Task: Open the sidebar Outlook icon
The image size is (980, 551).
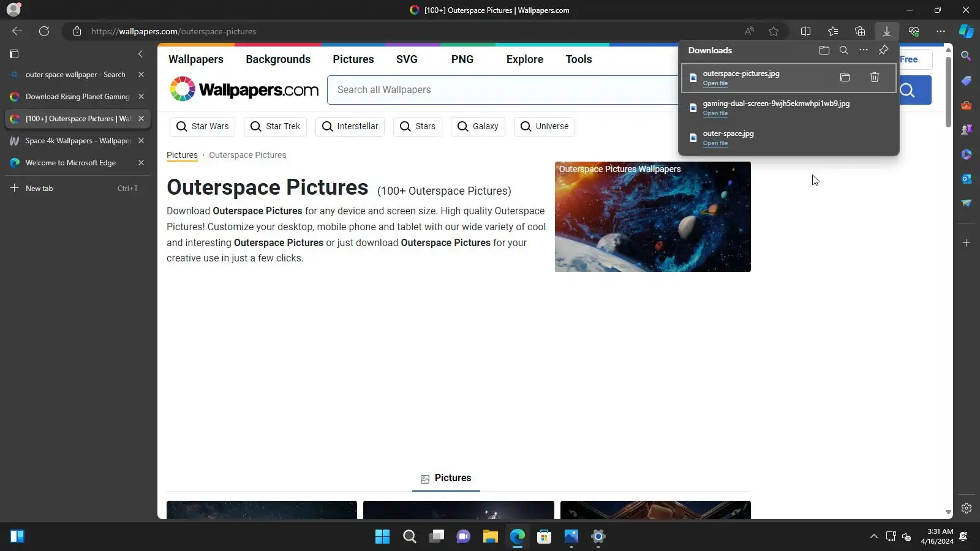Action: (x=967, y=179)
